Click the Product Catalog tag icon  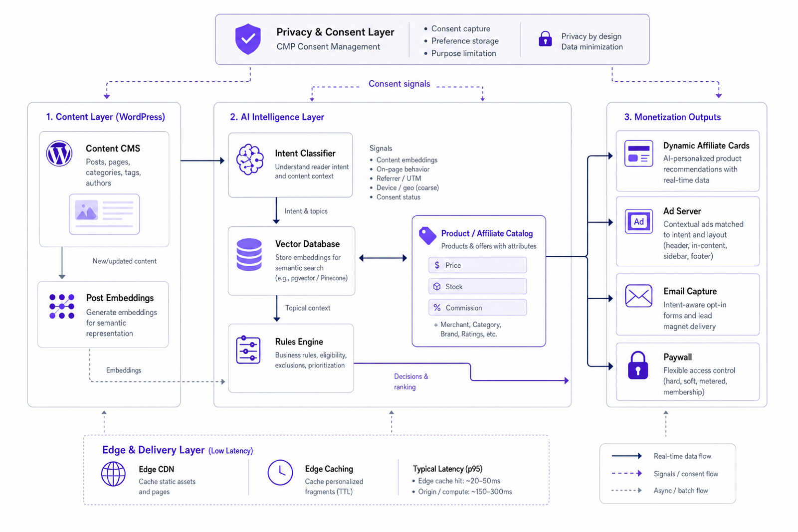coord(427,235)
